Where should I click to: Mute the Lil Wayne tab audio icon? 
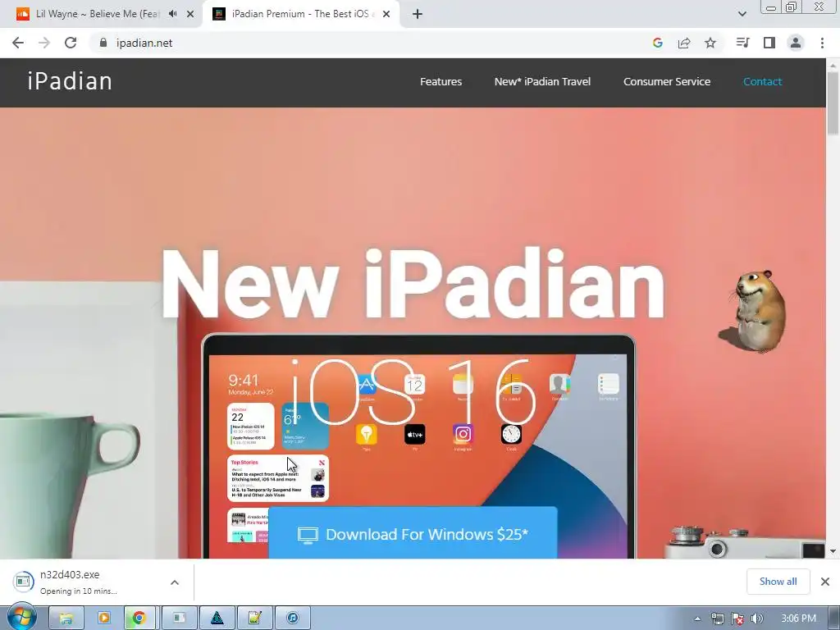(x=172, y=14)
